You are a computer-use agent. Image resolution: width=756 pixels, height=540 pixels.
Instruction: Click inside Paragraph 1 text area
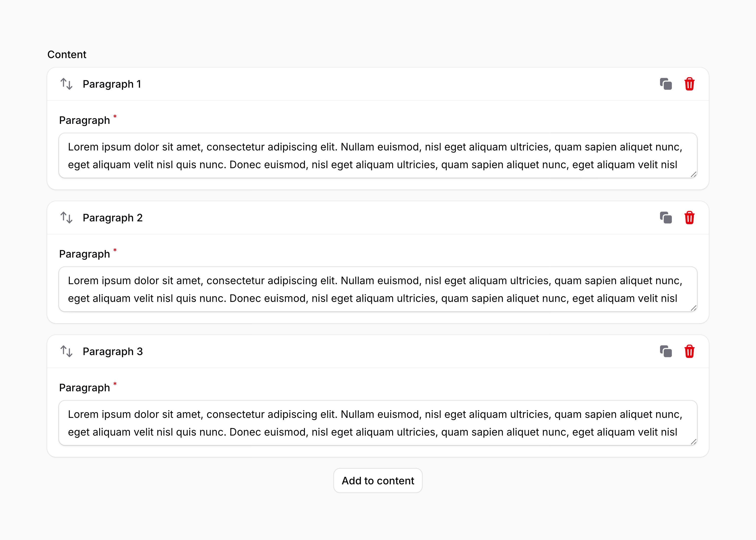pos(378,156)
